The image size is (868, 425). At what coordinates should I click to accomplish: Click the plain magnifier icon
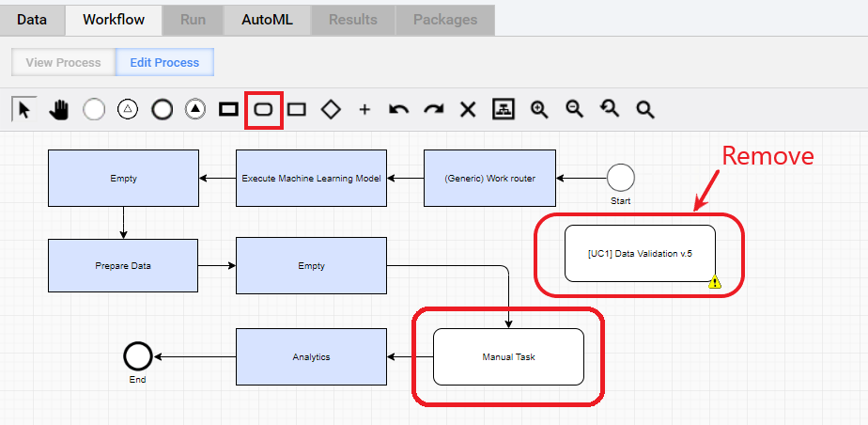click(645, 110)
